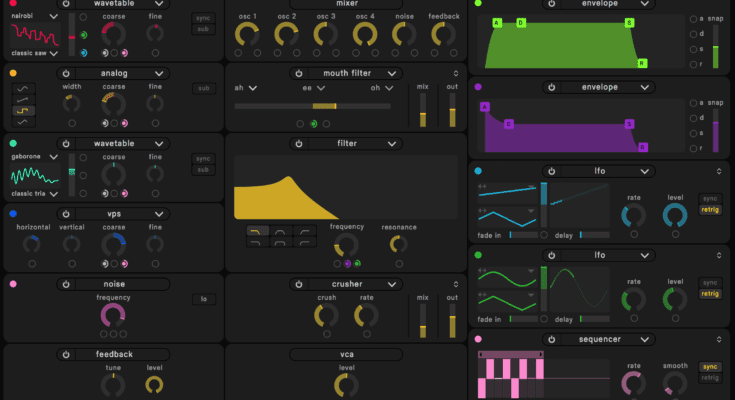Click the purple envelope's A node
This screenshot has width=735, height=400.
(484, 107)
